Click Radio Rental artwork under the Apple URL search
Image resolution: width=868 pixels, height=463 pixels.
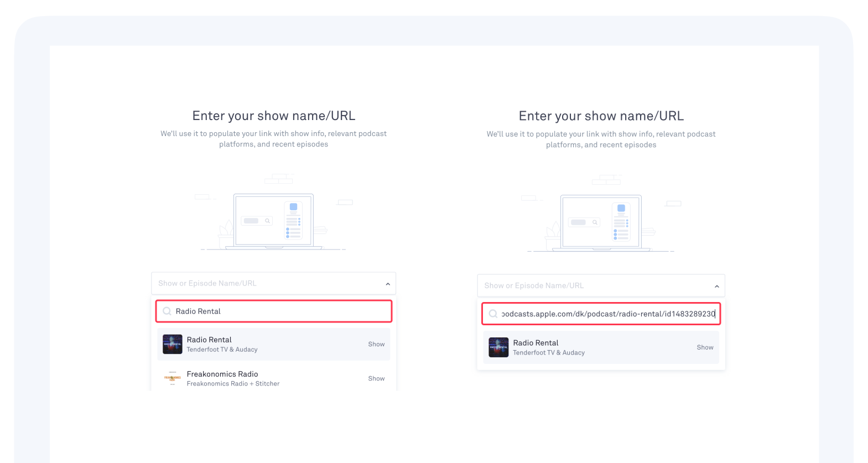tap(498, 347)
